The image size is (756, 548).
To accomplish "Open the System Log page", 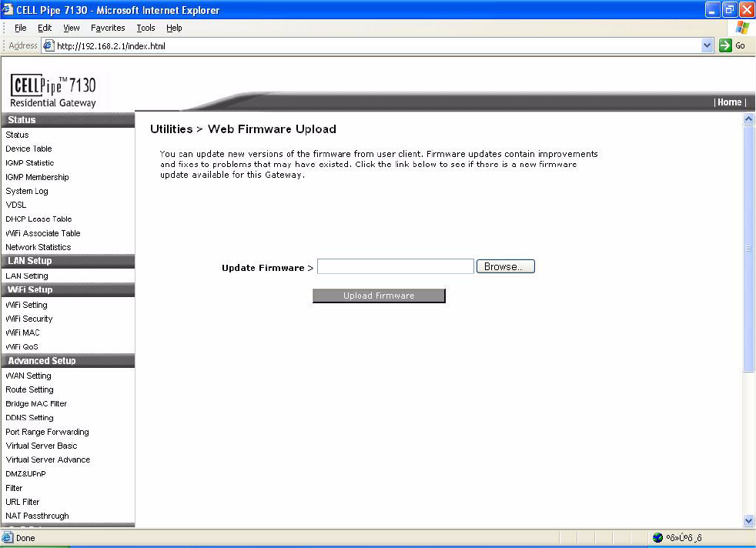I will [27, 192].
